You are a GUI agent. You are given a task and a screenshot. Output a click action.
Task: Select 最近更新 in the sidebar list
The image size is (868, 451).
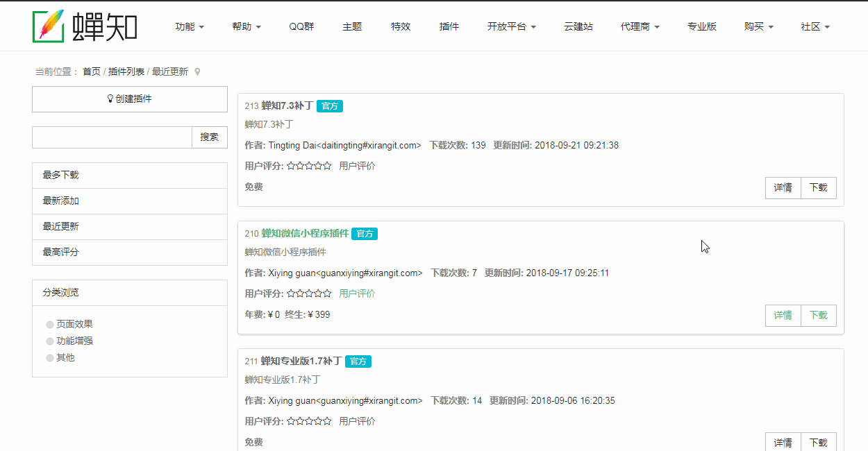pyautogui.click(x=130, y=227)
